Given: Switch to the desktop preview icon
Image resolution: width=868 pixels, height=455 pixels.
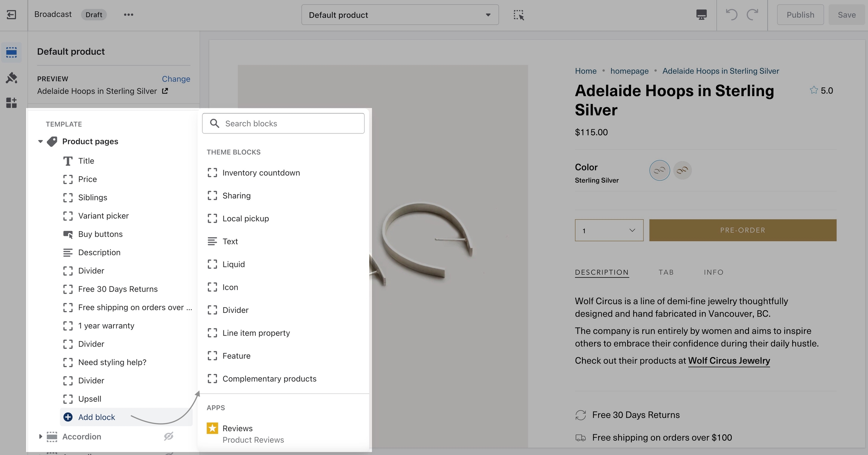Looking at the screenshot, I should tap(701, 15).
